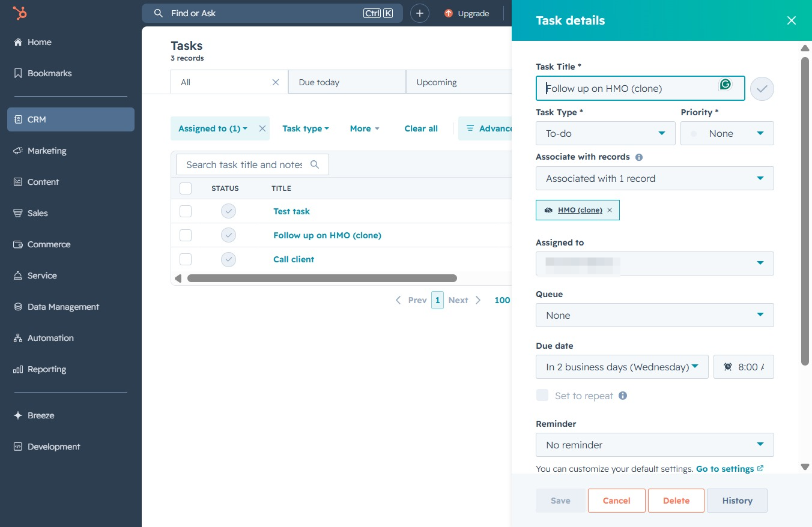The height and width of the screenshot is (527, 812).
Task: Click the Delete button
Action: point(676,501)
